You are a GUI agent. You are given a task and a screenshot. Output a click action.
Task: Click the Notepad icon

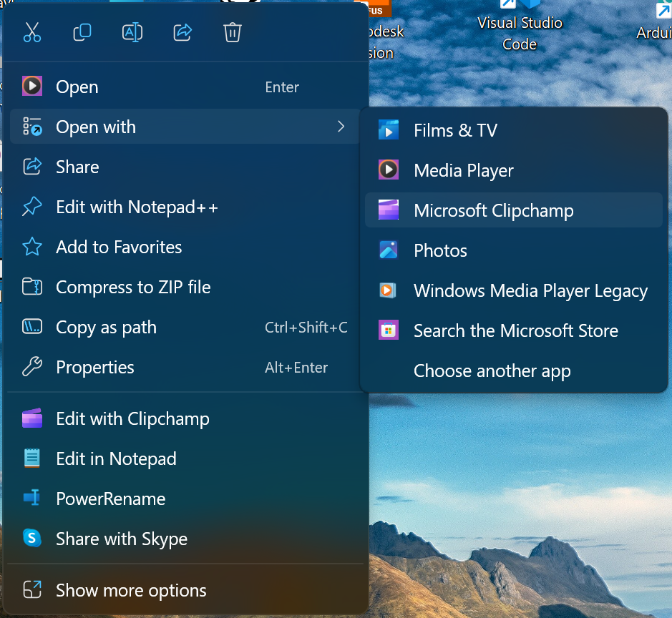pyautogui.click(x=32, y=458)
